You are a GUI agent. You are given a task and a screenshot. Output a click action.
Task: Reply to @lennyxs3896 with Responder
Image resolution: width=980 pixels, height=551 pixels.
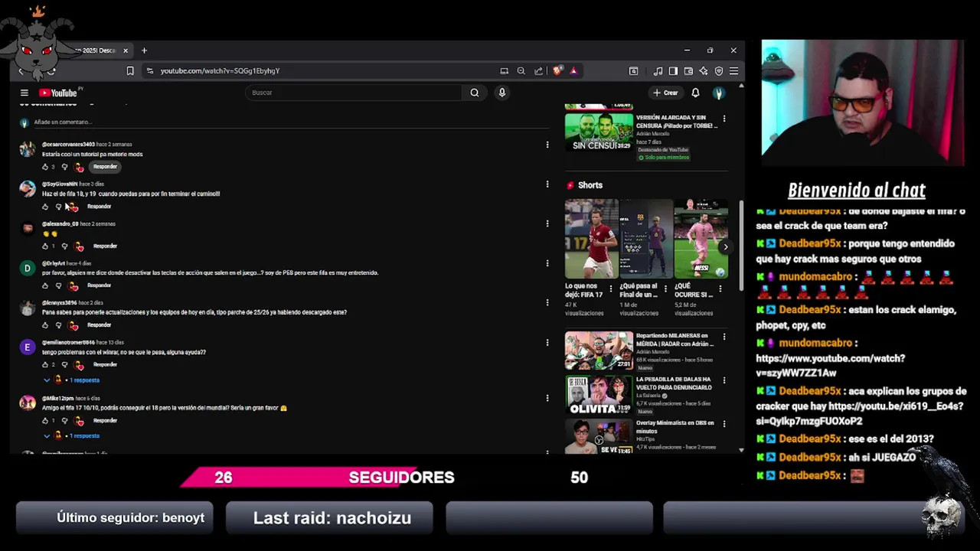[99, 325]
